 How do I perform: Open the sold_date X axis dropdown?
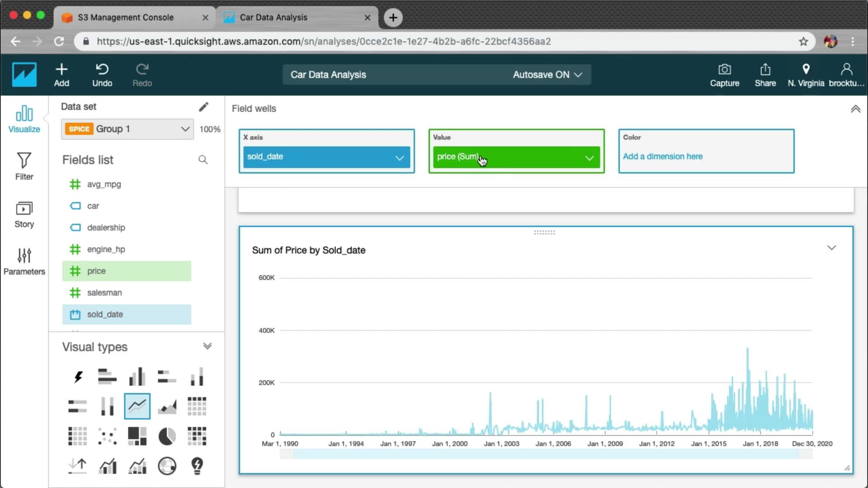399,158
